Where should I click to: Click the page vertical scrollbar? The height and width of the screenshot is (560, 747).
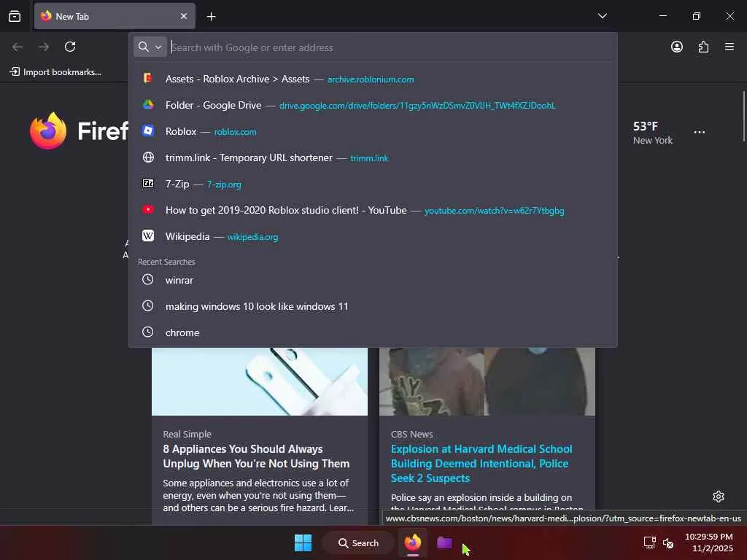743,117
